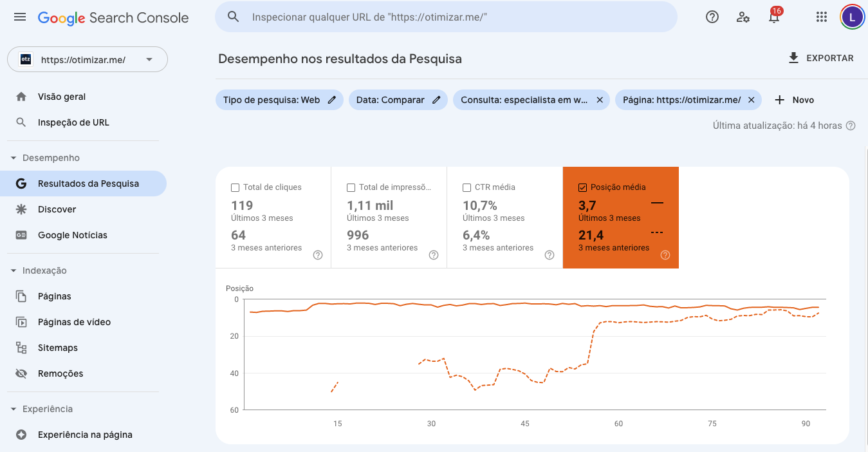Screen dimensions: 868x452
Task: Open the main hamburger menu
Action: 20,17
